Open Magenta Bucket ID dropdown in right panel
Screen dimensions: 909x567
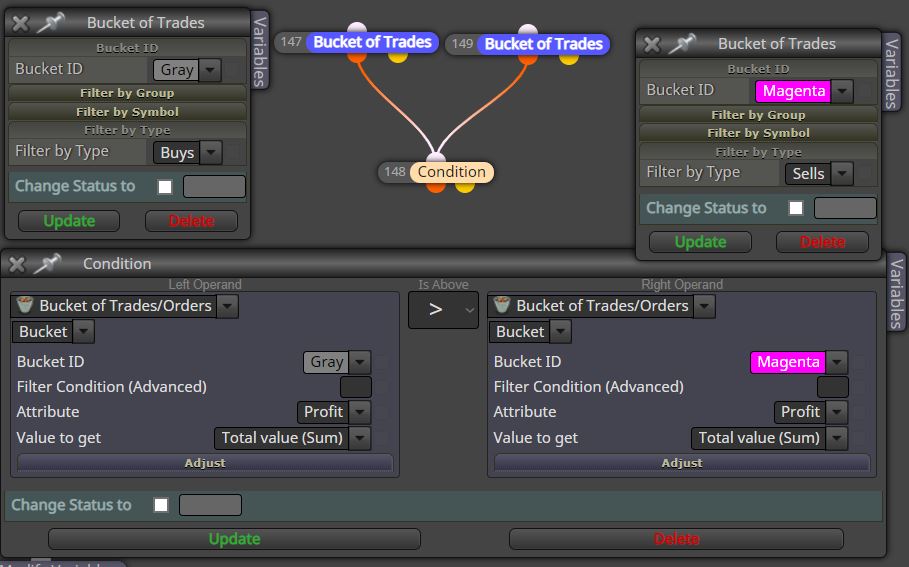point(842,91)
